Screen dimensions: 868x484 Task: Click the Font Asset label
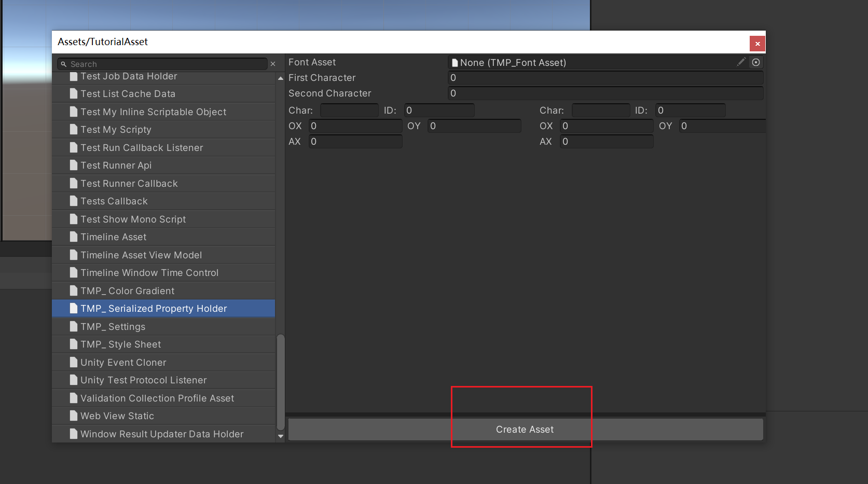tap(312, 62)
